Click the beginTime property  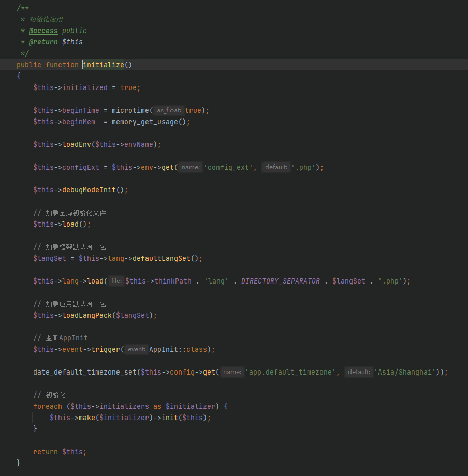coord(80,110)
